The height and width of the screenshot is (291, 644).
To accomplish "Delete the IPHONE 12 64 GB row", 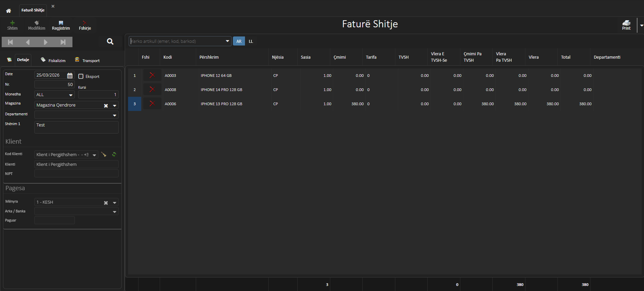I will [x=152, y=75].
